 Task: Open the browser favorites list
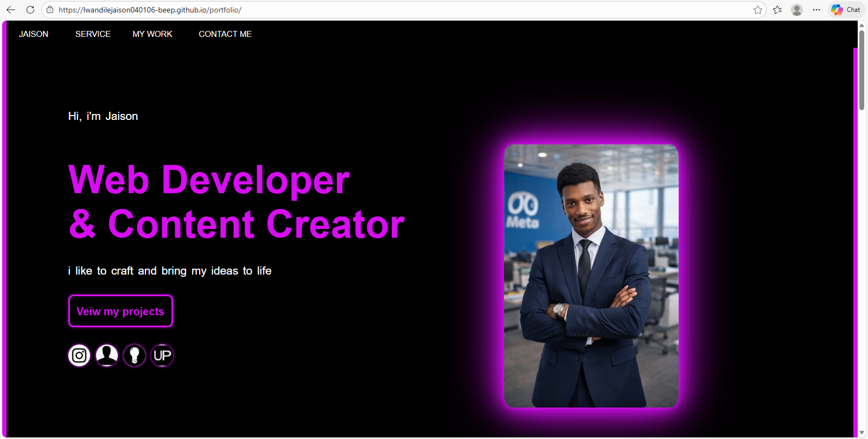[x=777, y=10]
